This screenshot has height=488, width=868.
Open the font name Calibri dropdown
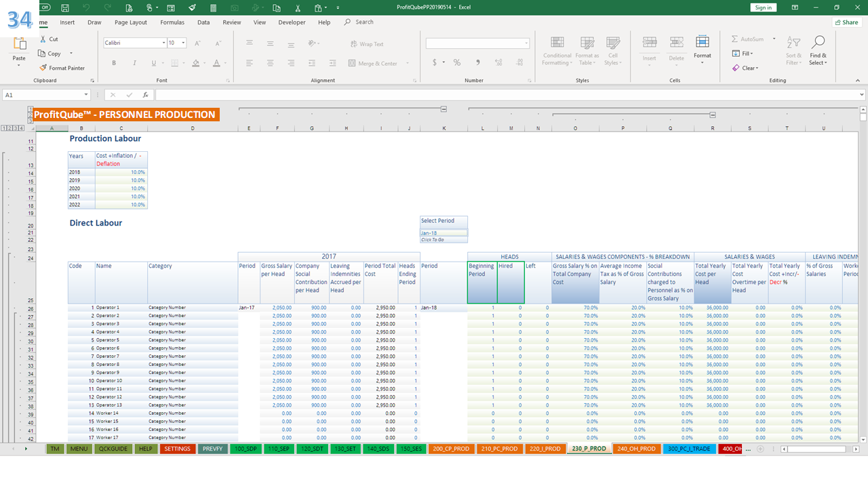coord(163,43)
